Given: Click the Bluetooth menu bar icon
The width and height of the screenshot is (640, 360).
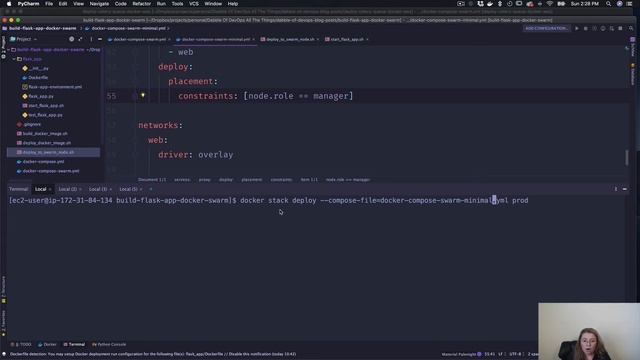Looking at the screenshot, I should point(500,4).
